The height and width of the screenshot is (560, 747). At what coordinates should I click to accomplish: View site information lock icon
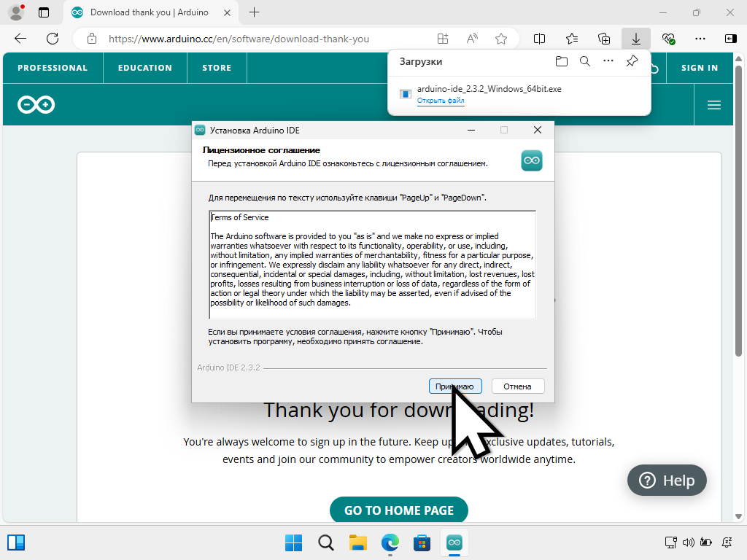pyautogui.click(x=92, y=39)
